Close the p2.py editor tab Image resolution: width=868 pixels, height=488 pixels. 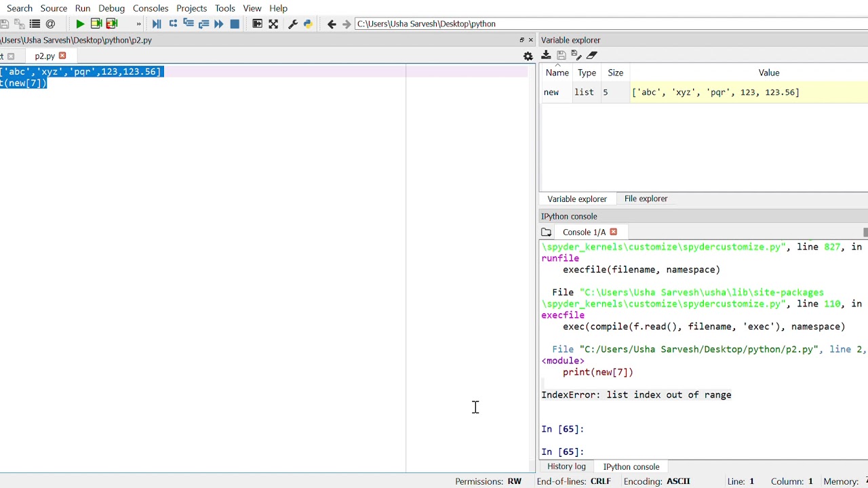[62, 56]
